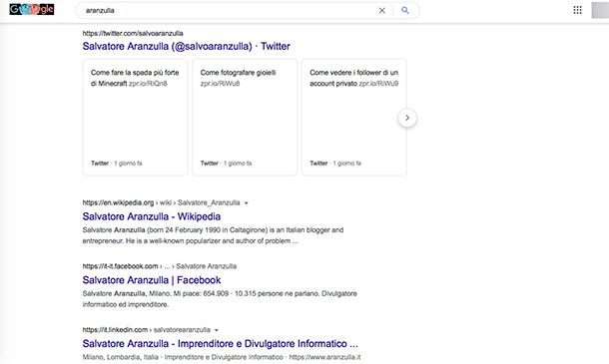Open the Google apps grid icon
The height and width of the screenshot is (364, 609).
[x=577, y=10]
